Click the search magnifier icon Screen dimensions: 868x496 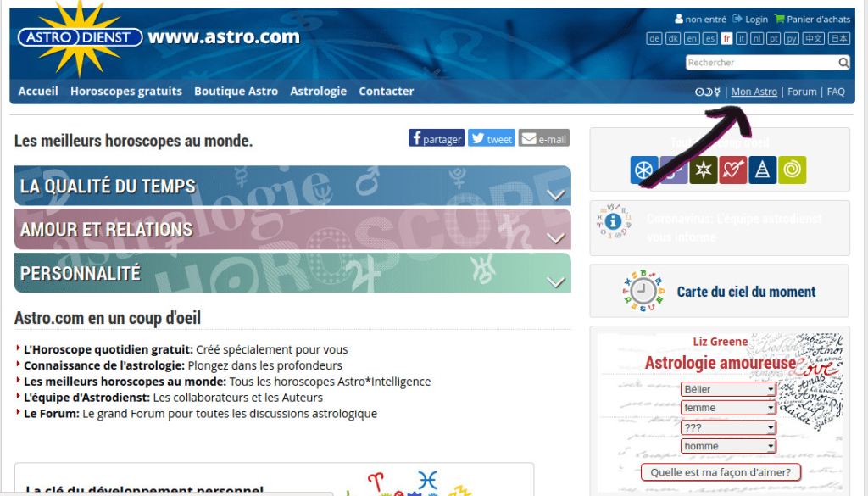pos(843,62)
